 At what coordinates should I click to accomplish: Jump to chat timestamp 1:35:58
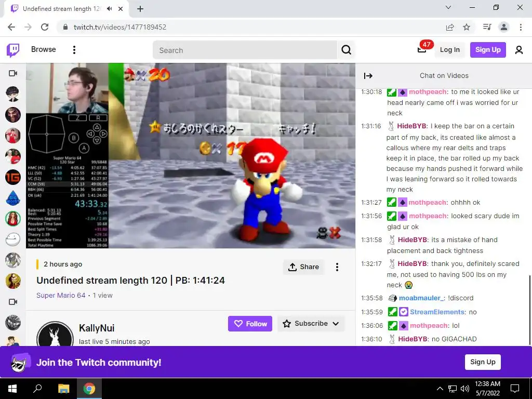[371, 298]
